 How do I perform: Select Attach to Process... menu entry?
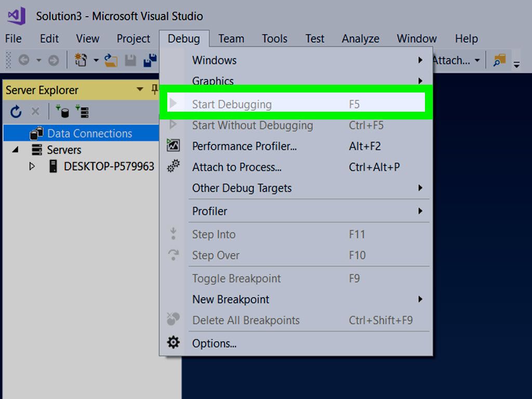pyautogui.click(x=296, y=167)
